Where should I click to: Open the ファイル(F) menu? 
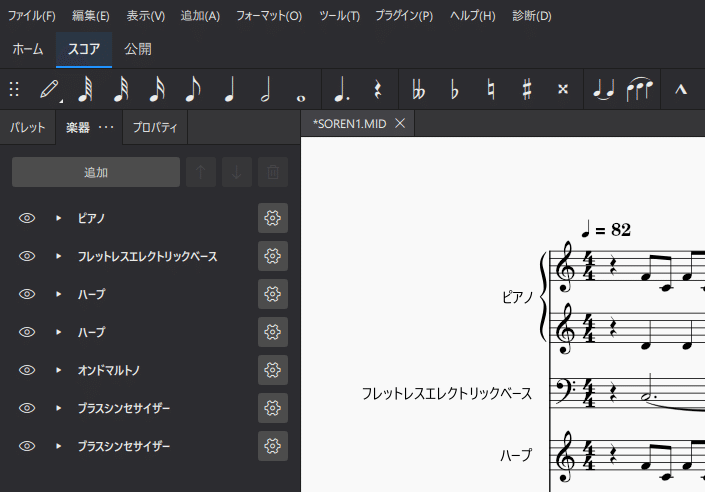pos(31,16)
